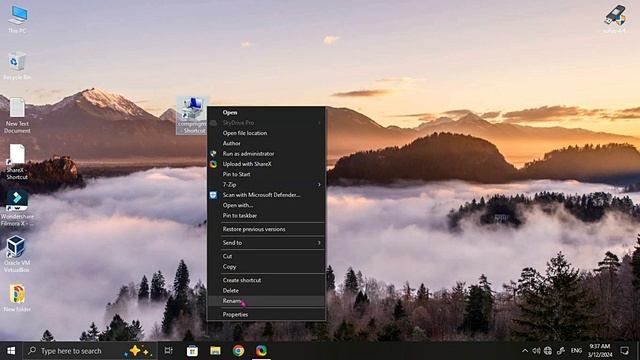Click the ENG language indicator

pyautogui.click(x=576, y=351)
